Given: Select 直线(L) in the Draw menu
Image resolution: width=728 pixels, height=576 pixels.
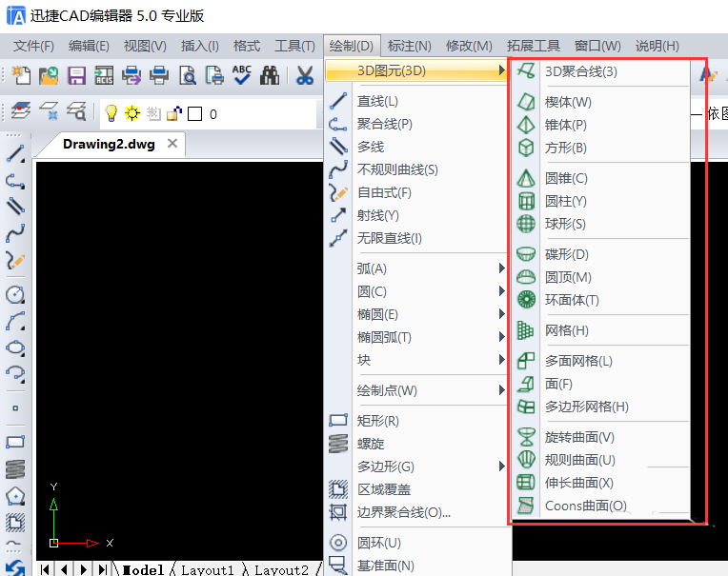Looking at the screenshot, I should 416,101.
